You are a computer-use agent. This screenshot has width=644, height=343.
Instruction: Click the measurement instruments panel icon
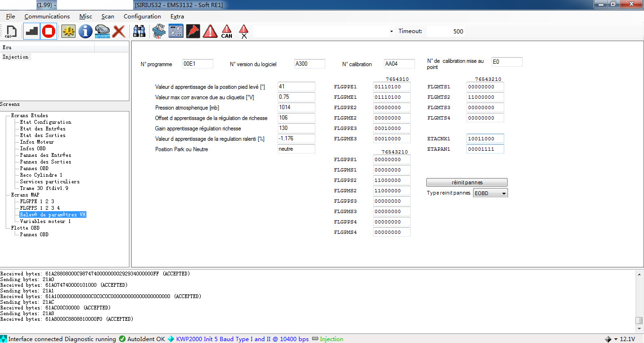point(176,31)
